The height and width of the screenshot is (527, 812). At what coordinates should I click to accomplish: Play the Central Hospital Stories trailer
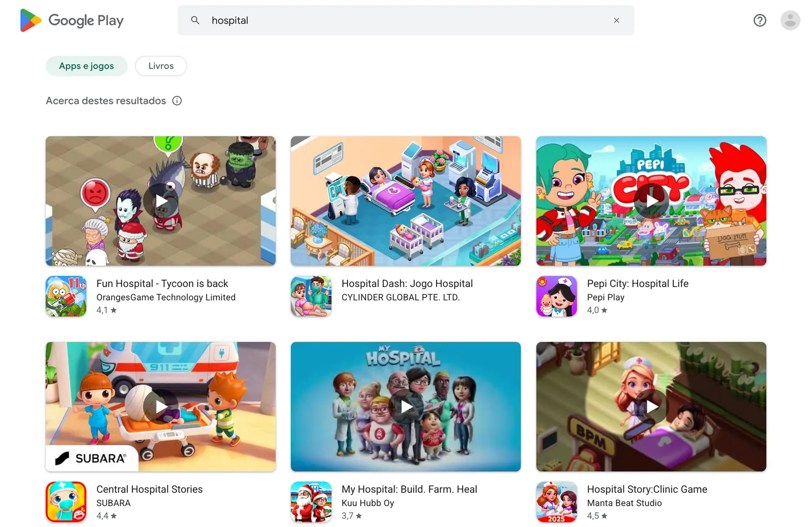161,407
